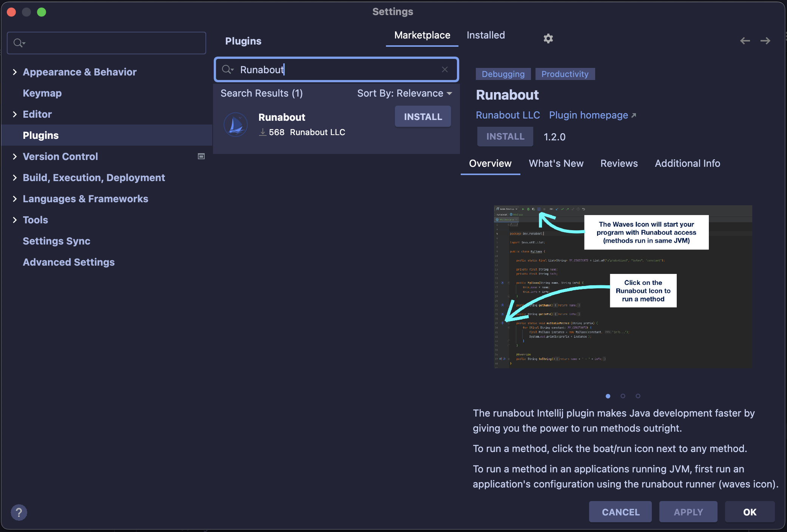This screenshot has width=787, height=532.
Task: Click the search magnifier icon in plugins
Action: (x=227, y=69)
